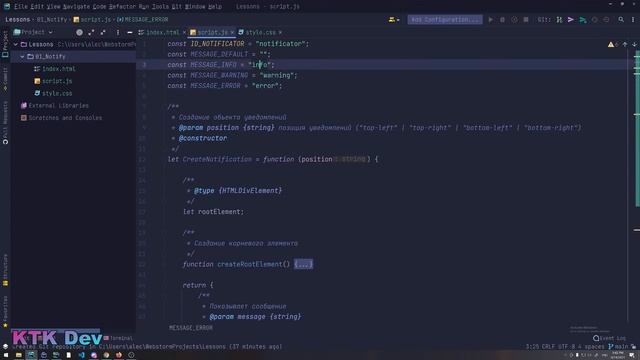Open Visual Studio Code taskbar icon
Image resolution: width=640 pixels, height=360 pixels.
click(x=81, y=355)
